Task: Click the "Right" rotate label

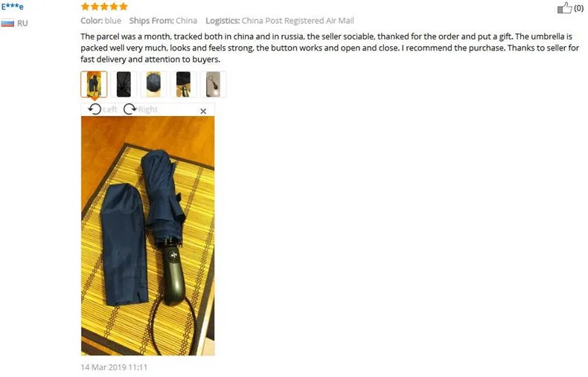Action: [x=148, y=109]
